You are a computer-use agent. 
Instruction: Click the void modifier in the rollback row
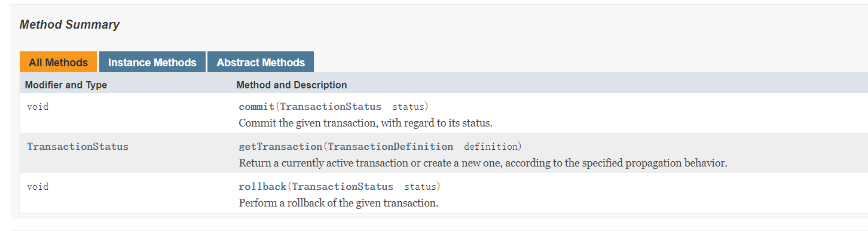point(38,187)
